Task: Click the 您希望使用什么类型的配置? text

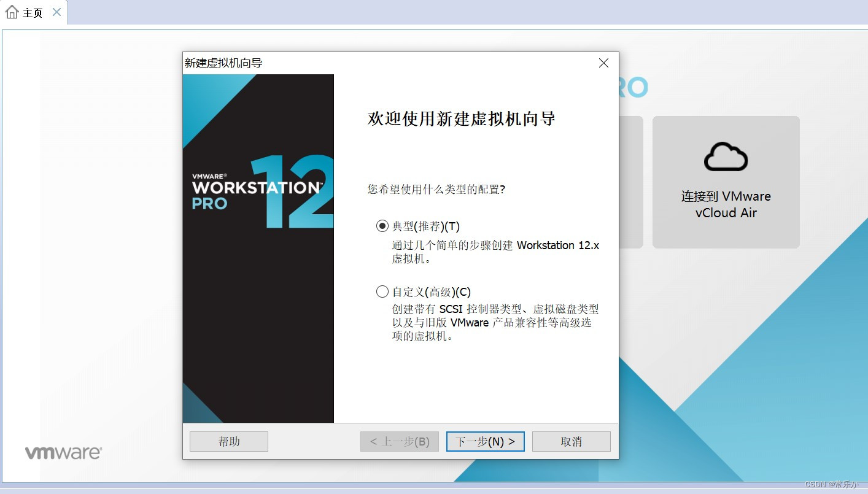Action: point(436,190)
